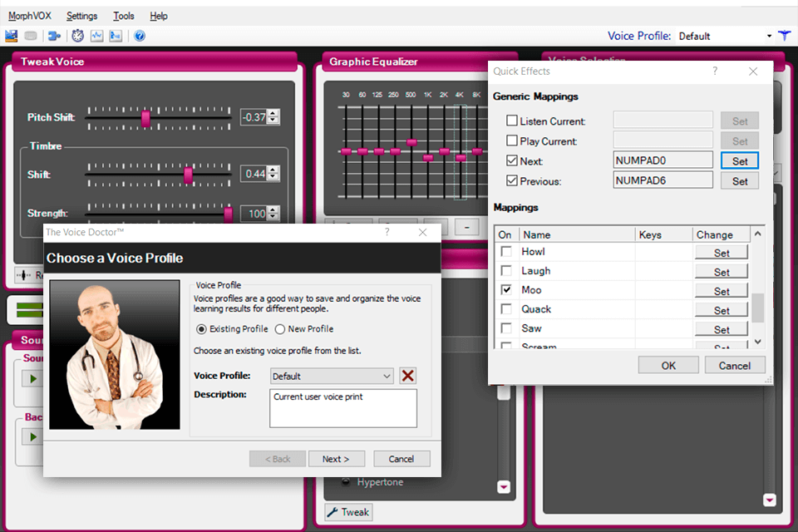Viewport: 798px width, 532px height.
Task: Click the red X next to Voice Profile
Action: point(406,376)
